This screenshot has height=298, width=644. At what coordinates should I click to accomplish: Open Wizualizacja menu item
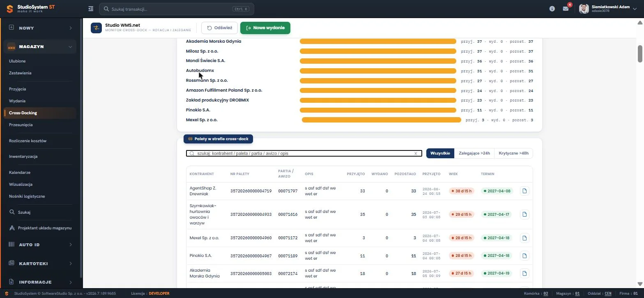point(21,185)
